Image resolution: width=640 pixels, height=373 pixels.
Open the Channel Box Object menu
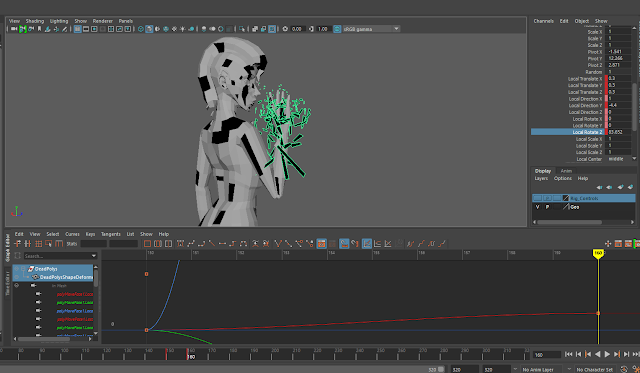tap(582, 21)
